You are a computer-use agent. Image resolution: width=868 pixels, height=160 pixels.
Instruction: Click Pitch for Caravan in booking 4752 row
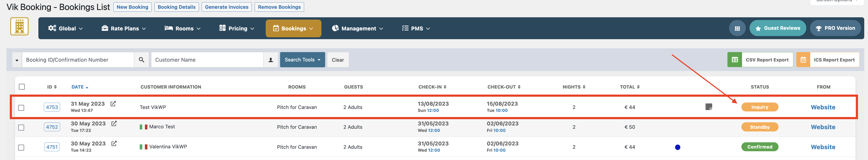tap(297, 127)
